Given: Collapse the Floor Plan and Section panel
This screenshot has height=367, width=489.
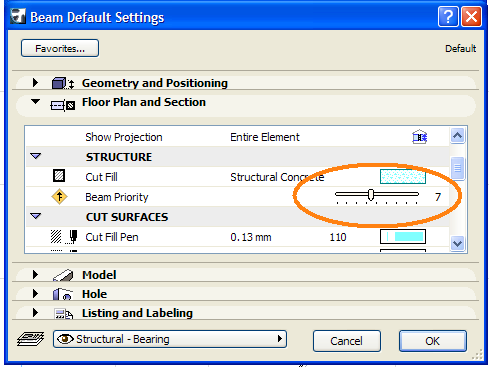Looking at the screenshot, I should coord(35,101).
